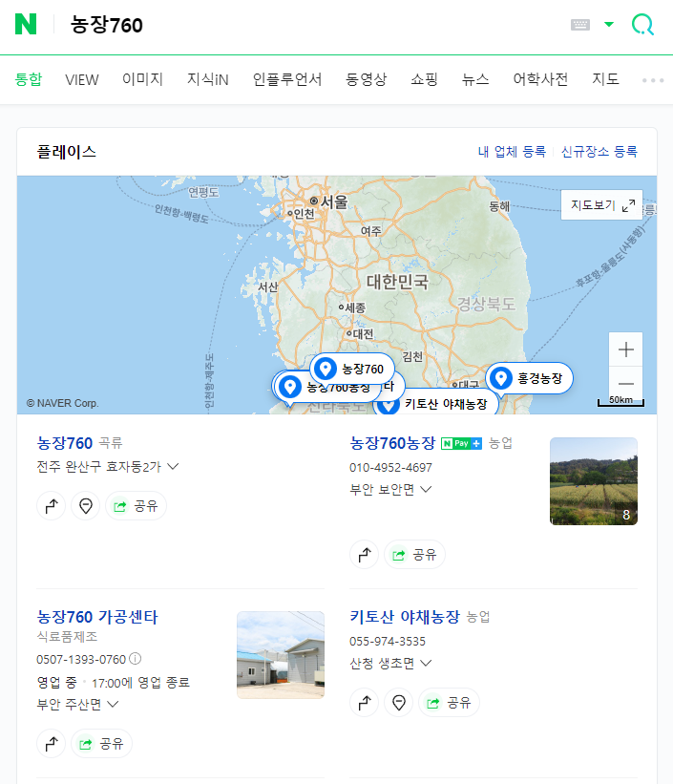The width and height of the screenshot is (673, 784).
Task: Open the Naver home logo
Action: (26, 24)
